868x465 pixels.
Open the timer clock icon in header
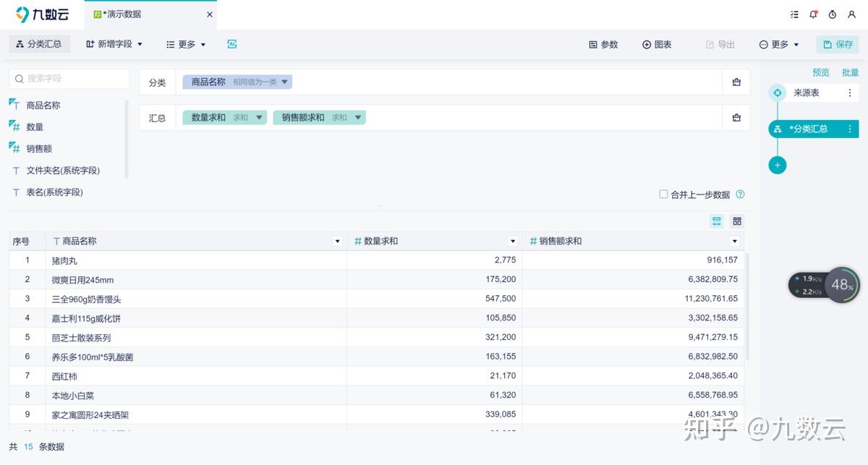833,14
